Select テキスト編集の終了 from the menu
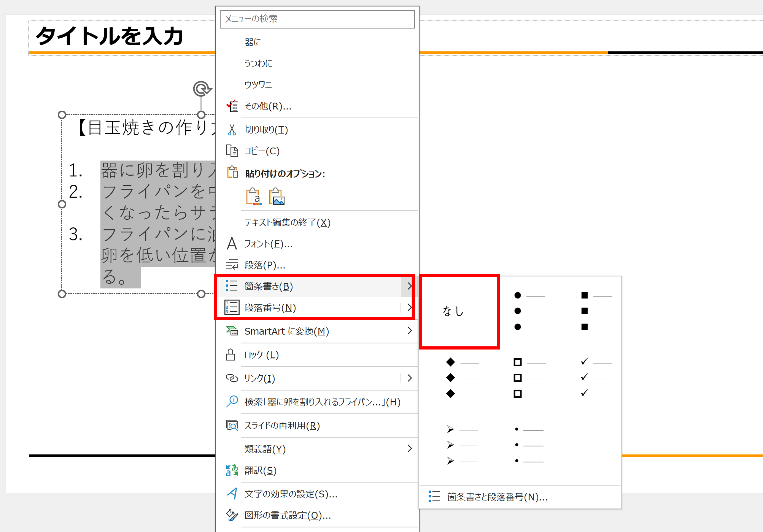Screen dimensions: 763x532 point(287,223)
